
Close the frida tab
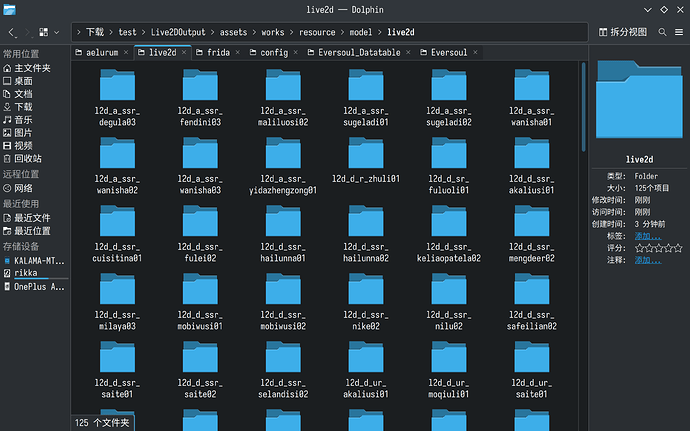(238, 52)
